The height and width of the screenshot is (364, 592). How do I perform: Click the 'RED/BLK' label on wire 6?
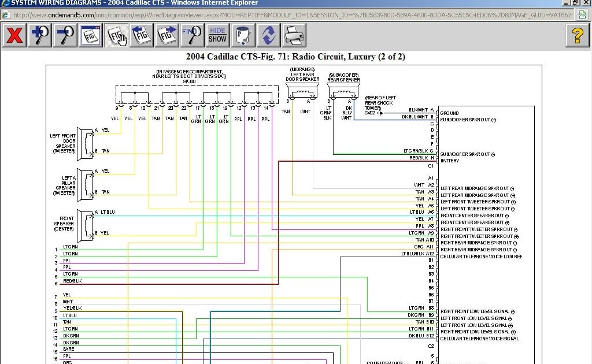(x=72, y=281)
